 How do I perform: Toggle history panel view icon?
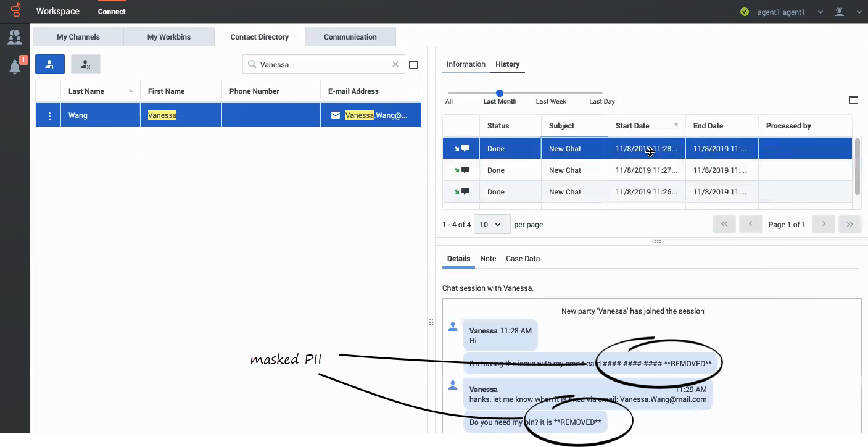pos(854,100)
